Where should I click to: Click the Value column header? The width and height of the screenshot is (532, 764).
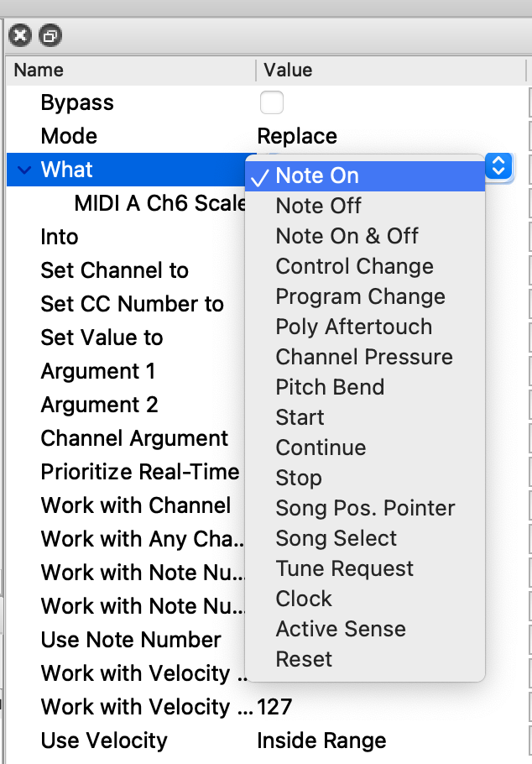pyautogui.click(x=288, y=71)
